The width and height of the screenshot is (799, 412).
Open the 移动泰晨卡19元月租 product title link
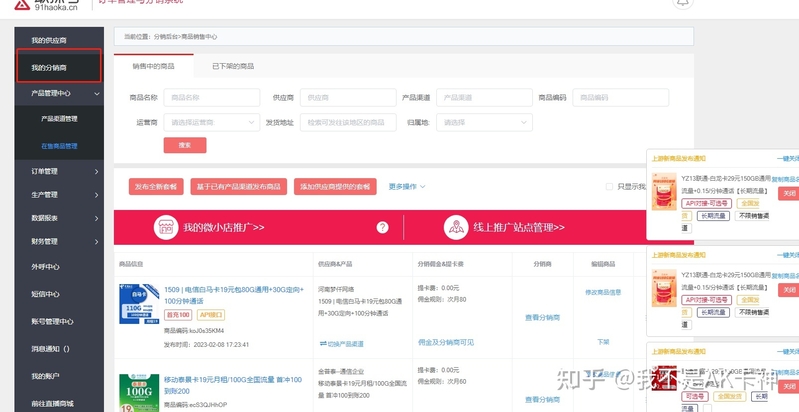pyautogui.click(x=233, y=385)
